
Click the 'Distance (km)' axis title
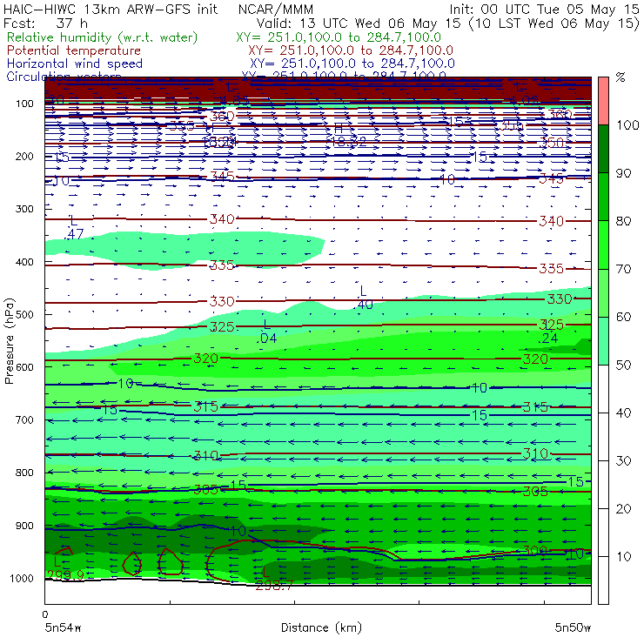(x=321, y=627)
